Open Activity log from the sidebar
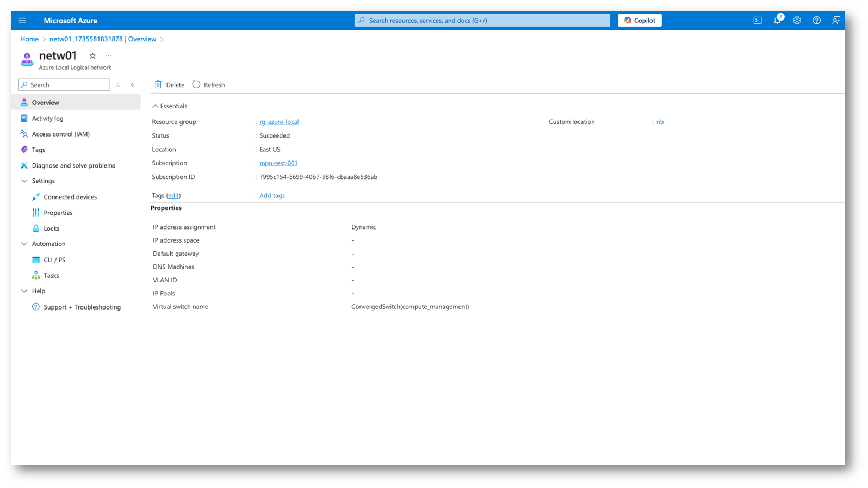This screenshot has width=868, height=488. (47, 118)
